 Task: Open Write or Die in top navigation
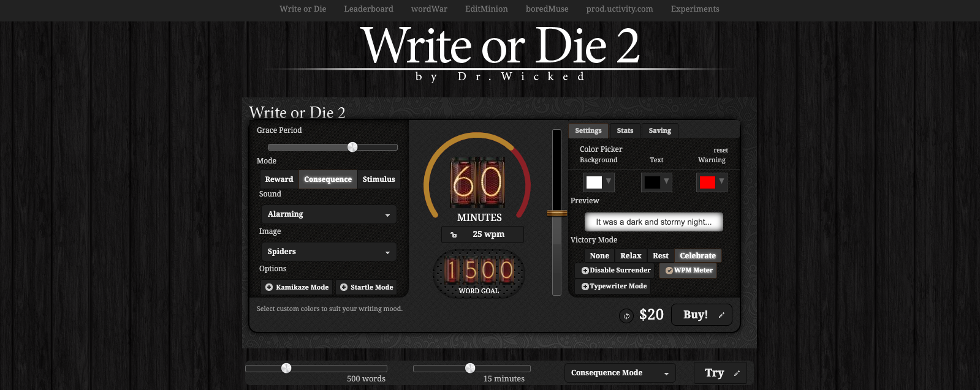(x=303, y=9)
